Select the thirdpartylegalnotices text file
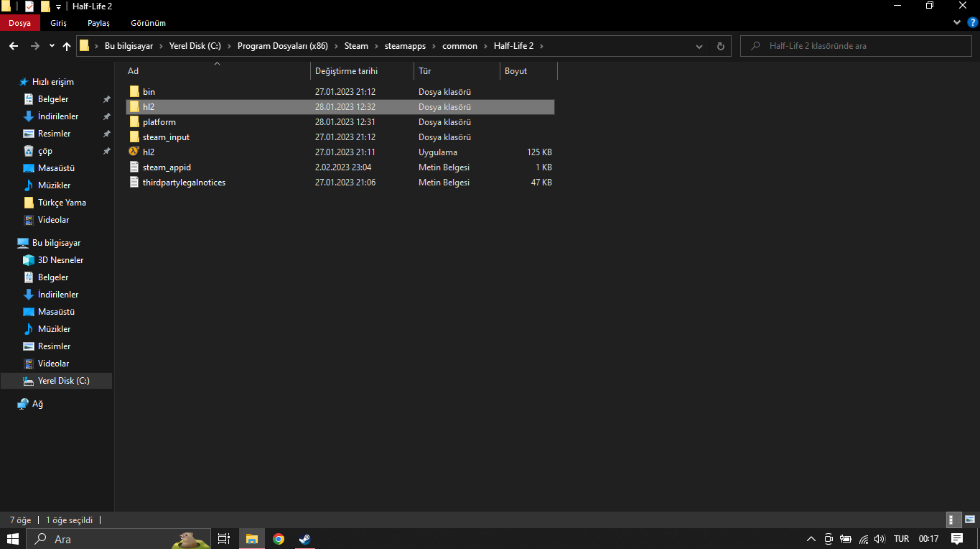This screenshot has height=549, width=980. pyautogui.click(x=340, y=183)
